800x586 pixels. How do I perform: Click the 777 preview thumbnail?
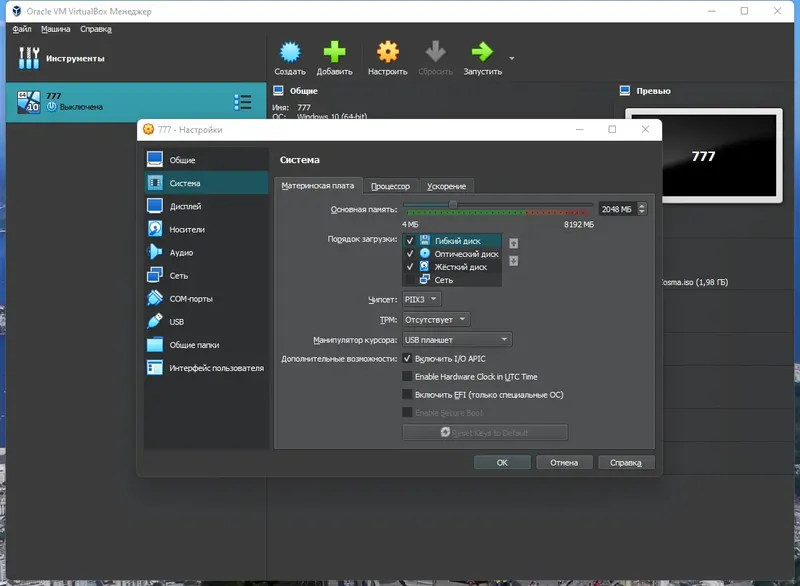click(x=704, y=156)
